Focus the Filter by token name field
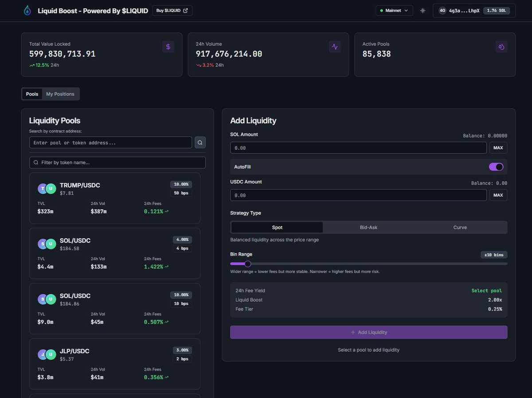Image resolution: width=532 pixels, height=398 pixels. coord(117,162)
